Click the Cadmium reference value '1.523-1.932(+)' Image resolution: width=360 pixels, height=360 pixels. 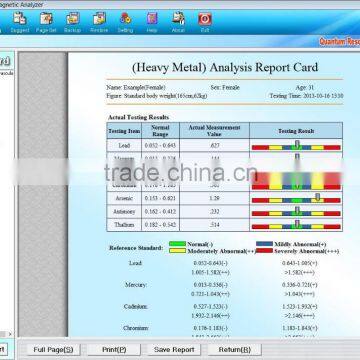pos(299,306)
